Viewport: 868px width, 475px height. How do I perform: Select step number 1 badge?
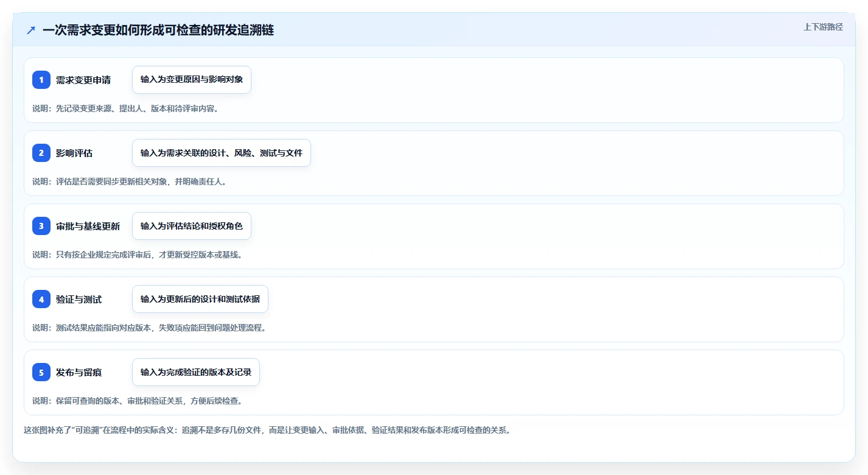(41, 80)
